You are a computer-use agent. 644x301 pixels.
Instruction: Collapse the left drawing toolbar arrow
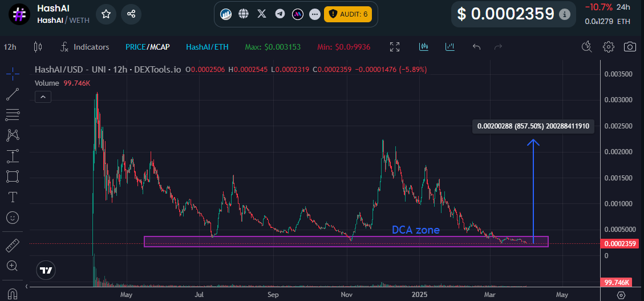(27, 286)
